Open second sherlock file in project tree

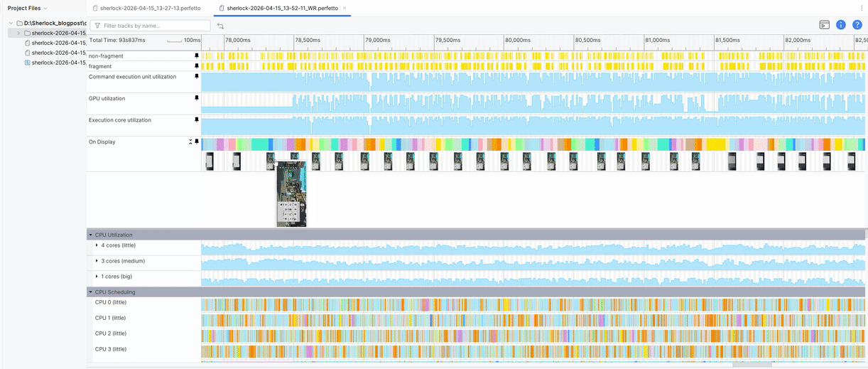tap(55, 43)
